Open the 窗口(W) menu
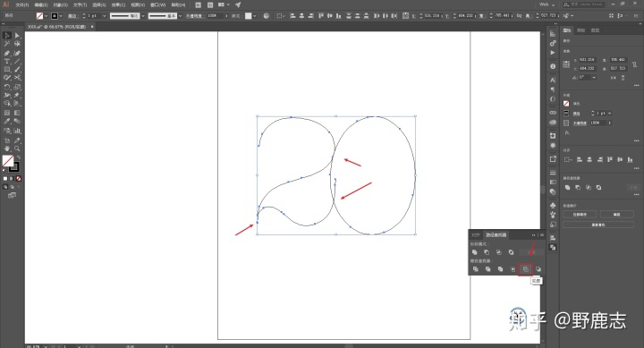Image resolution: width=644 pixels, height=348 pixels. 157,5
